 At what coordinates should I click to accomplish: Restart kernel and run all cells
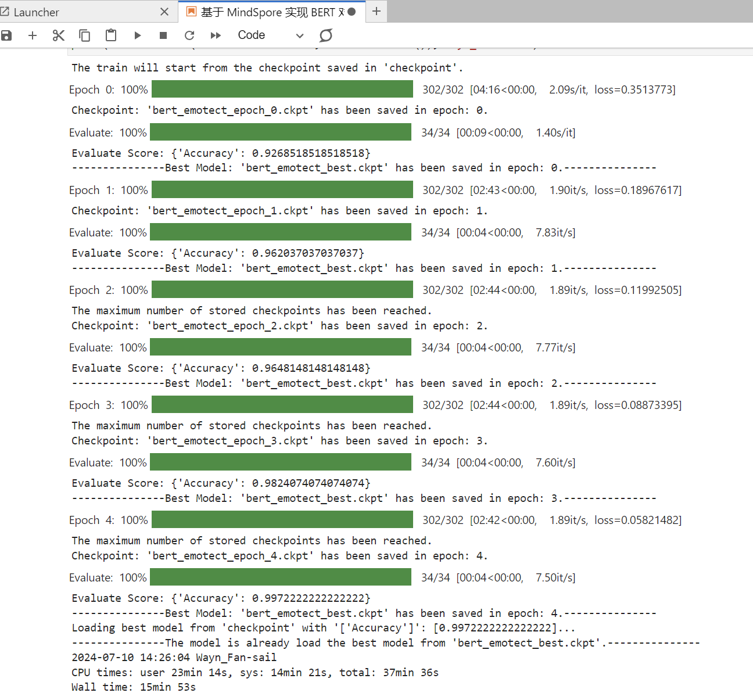[x=216, y=35]
